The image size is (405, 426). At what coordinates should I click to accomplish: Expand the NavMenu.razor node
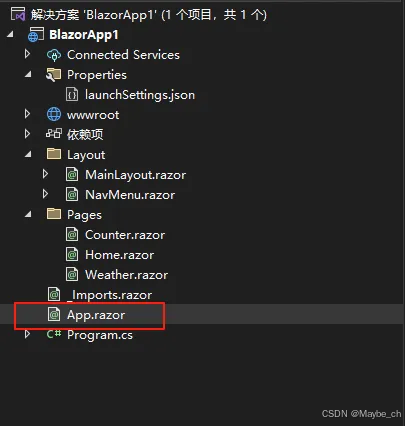45,194
